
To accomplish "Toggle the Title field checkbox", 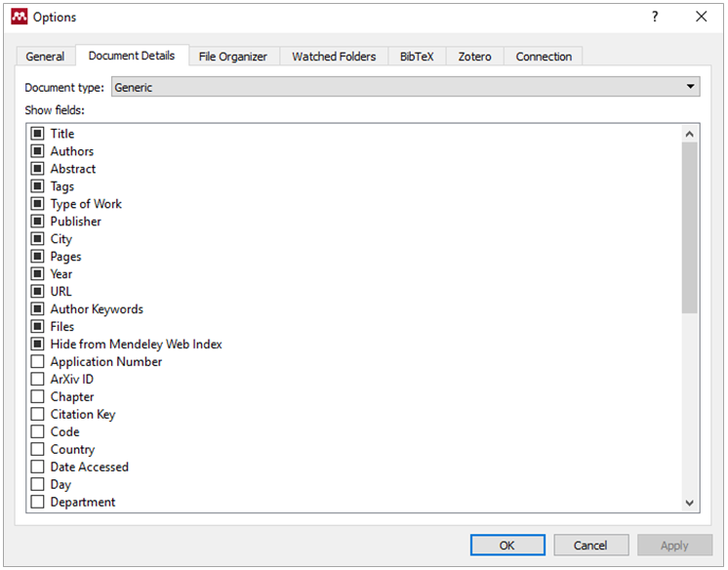I will (x=37, y=134).
